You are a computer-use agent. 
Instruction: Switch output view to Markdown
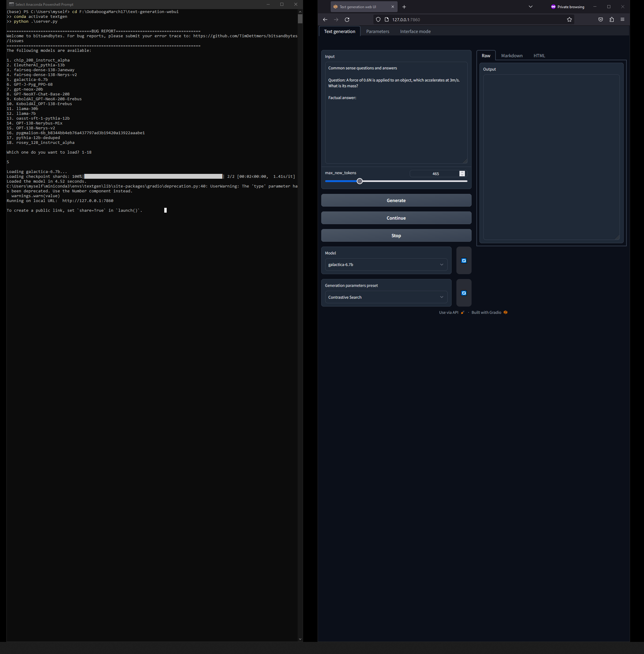click(512, 55)
